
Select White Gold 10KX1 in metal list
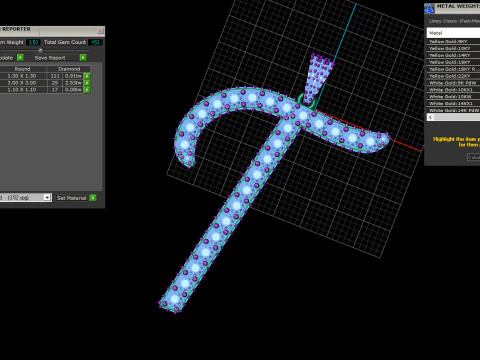(453, 90)
